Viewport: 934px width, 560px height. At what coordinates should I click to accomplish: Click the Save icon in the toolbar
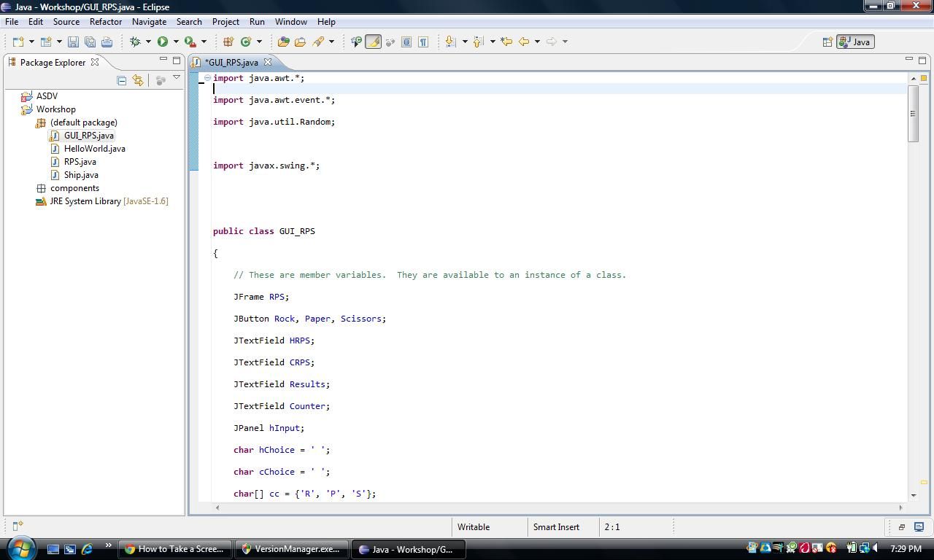[73, 42]
